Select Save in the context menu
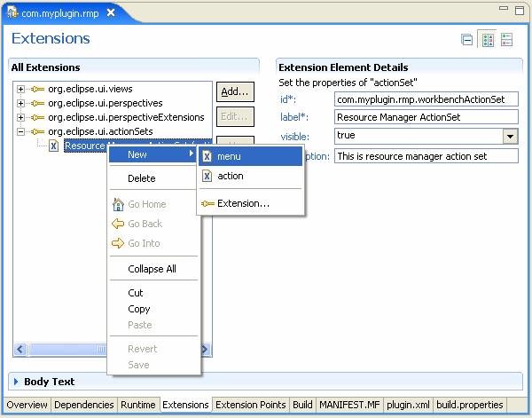The image size is (532, 418). coord(153,365)
